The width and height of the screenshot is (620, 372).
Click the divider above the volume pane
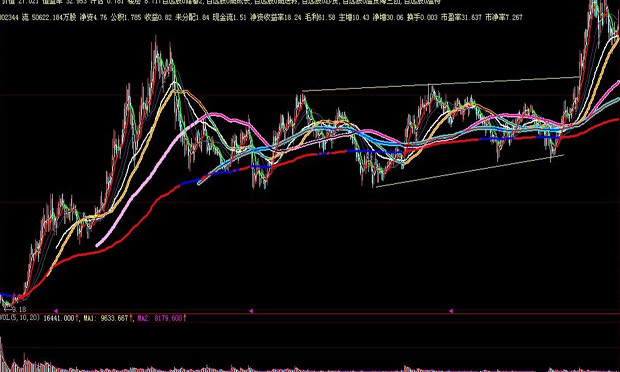[310, 314]
